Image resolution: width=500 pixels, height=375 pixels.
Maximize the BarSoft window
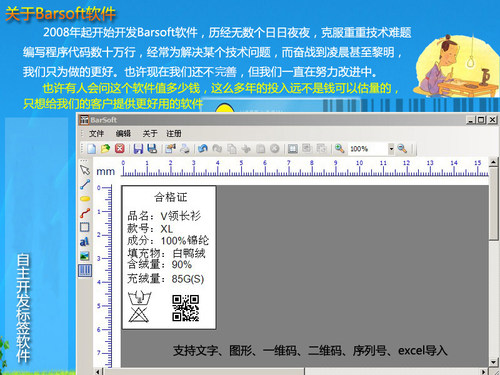point(481,120)
